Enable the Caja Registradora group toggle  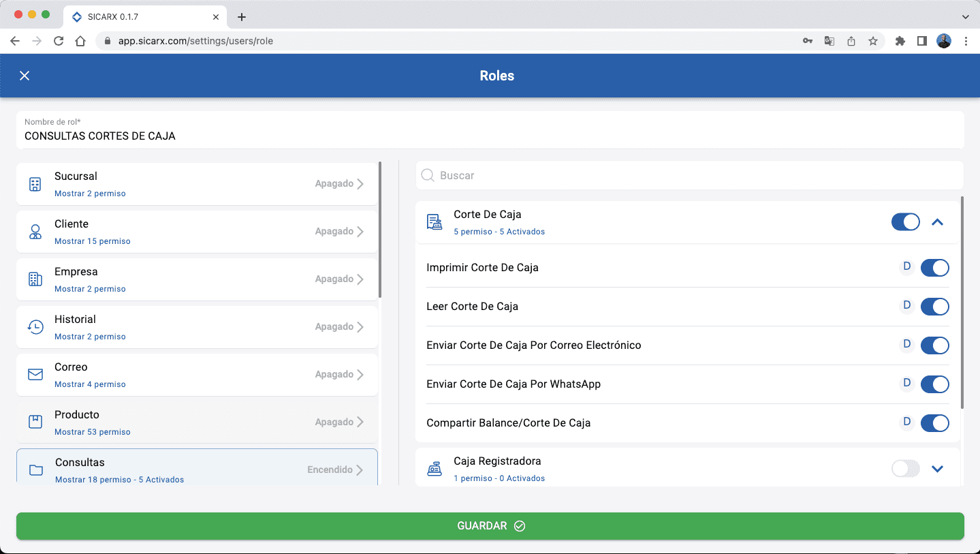point(905,469)
